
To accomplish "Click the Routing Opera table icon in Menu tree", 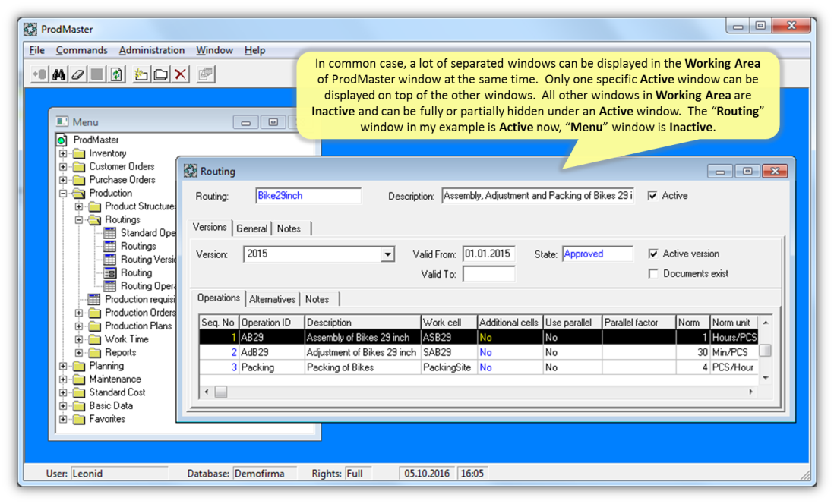I will click(109, 286).
